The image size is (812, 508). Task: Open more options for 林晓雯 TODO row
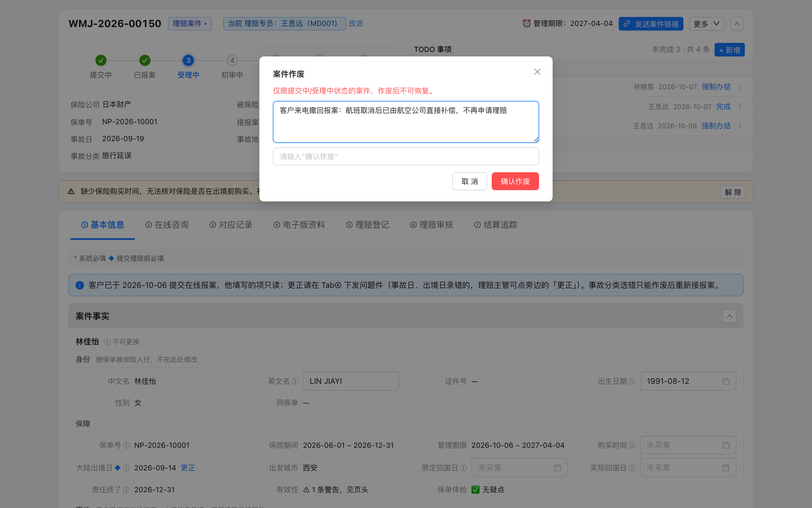tap(740, 87)
